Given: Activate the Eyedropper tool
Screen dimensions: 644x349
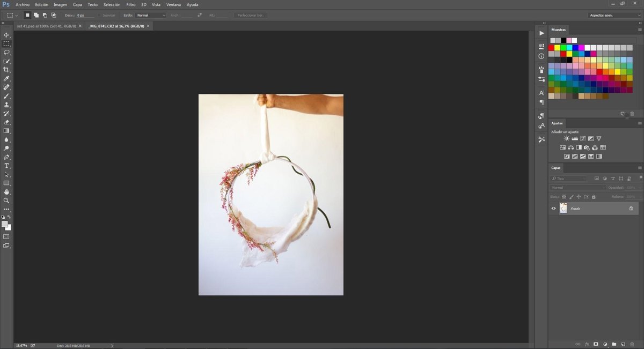Looking at the screenshot, I should pos(6,79).
